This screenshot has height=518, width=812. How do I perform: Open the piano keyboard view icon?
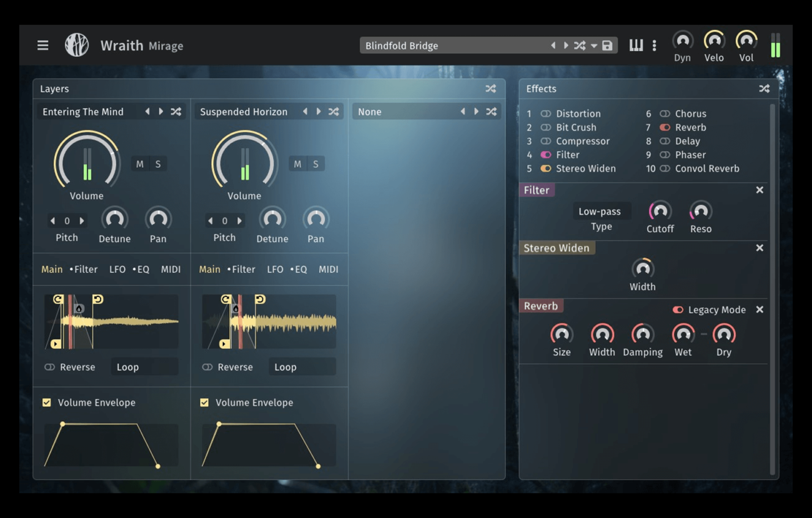pos(636,46)
